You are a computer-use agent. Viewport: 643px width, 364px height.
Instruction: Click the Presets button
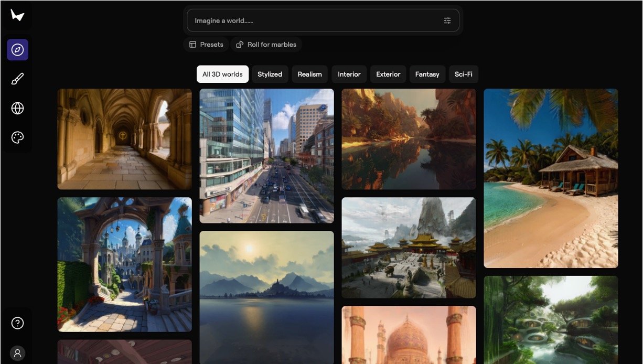point(206,45)
